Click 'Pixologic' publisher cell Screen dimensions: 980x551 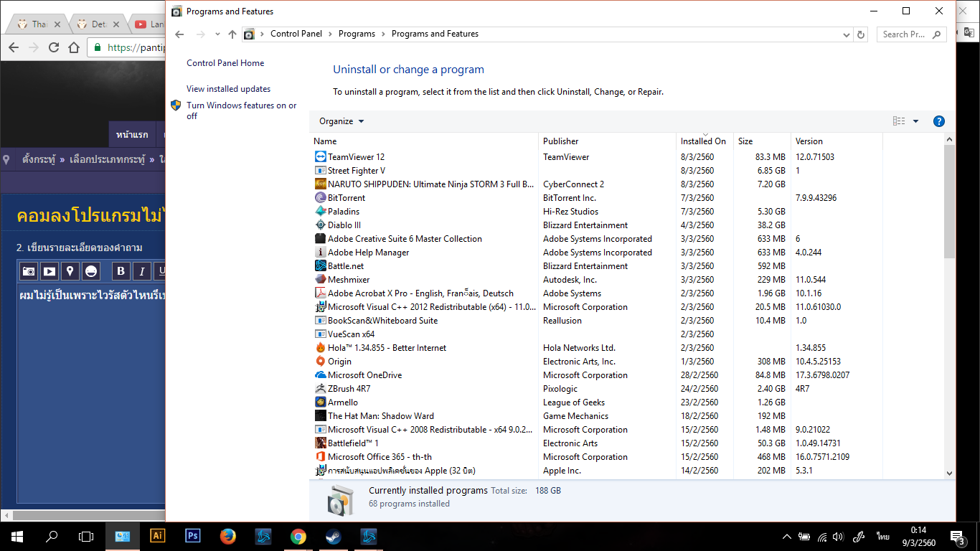coord(560,388)
